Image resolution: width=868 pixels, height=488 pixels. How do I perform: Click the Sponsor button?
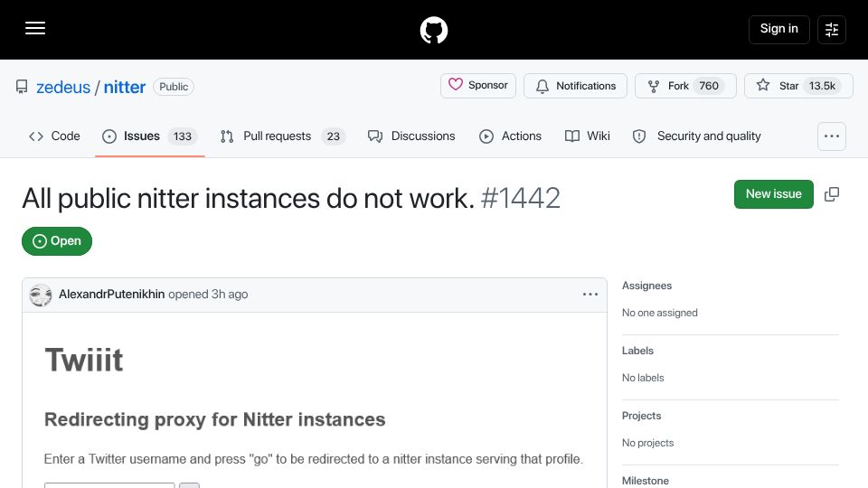[x=478, y=86]
